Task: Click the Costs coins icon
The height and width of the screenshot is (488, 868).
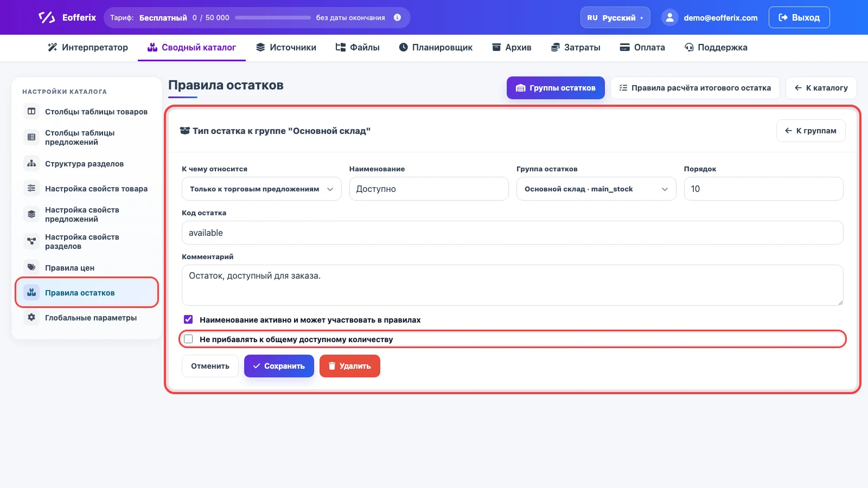Action: pos(555,47)
